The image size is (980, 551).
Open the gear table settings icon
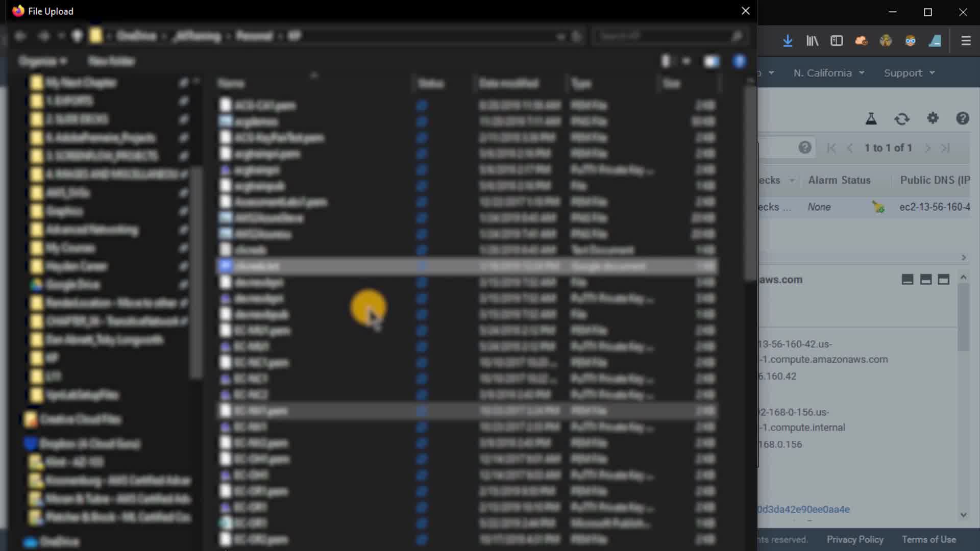pos(933,118)
